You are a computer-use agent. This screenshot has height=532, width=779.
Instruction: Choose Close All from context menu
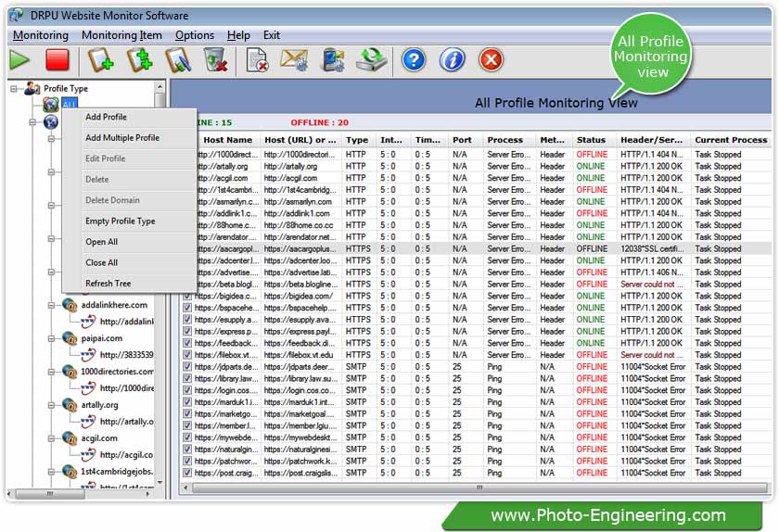(x=129, y=263)
